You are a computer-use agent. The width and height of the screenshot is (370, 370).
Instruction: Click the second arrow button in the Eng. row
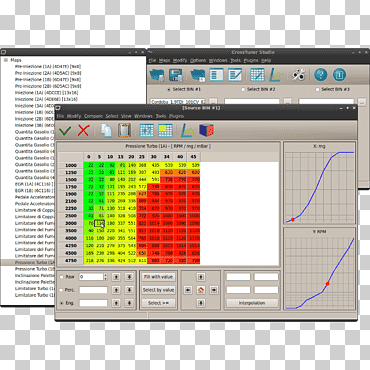(x=129, y=303)
